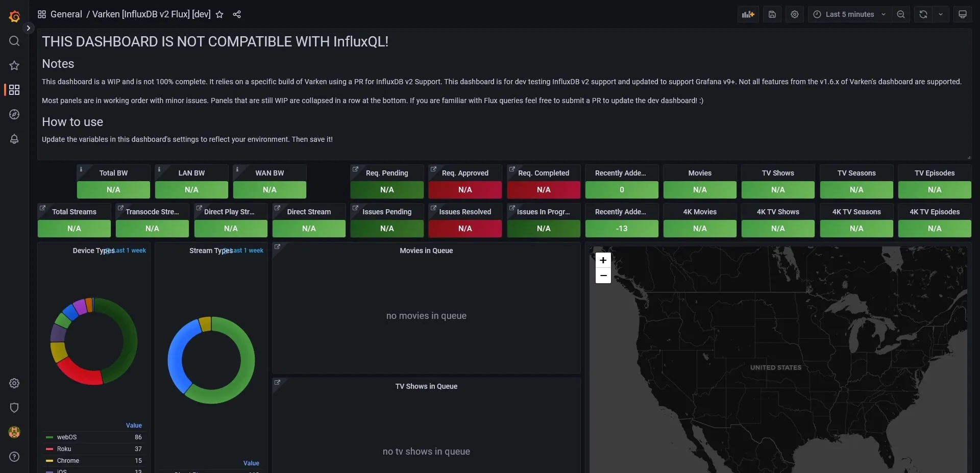Open the auto-refresh interval dropdown
Screen dimensions: 980x473
click(x=941, y=14)
